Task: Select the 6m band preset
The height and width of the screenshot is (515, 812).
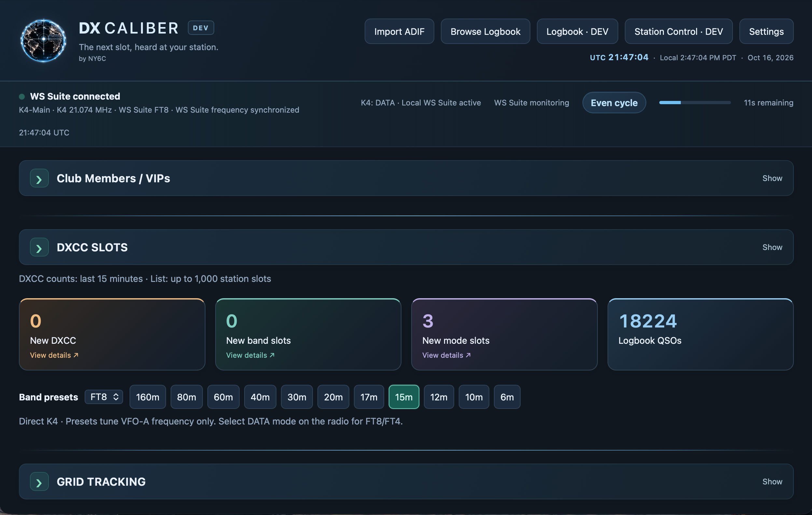Action: click(x=507, y=397)
